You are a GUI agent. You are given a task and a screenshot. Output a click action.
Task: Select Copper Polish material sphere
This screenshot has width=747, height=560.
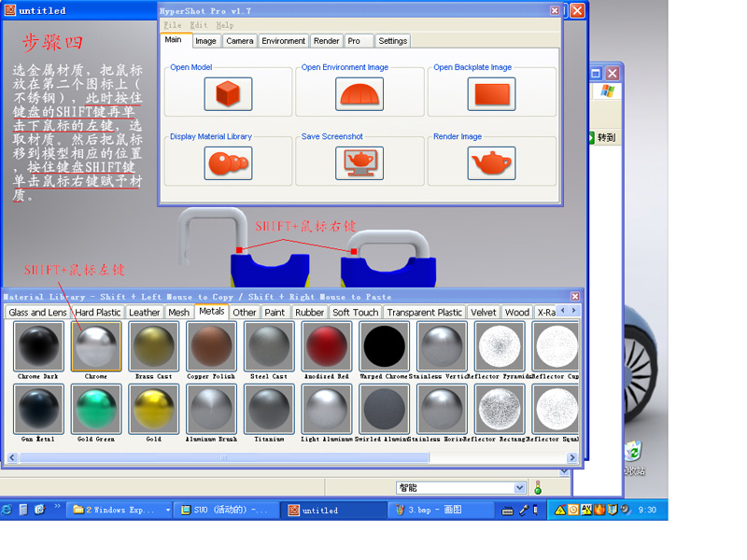click(x=212, y=346)
